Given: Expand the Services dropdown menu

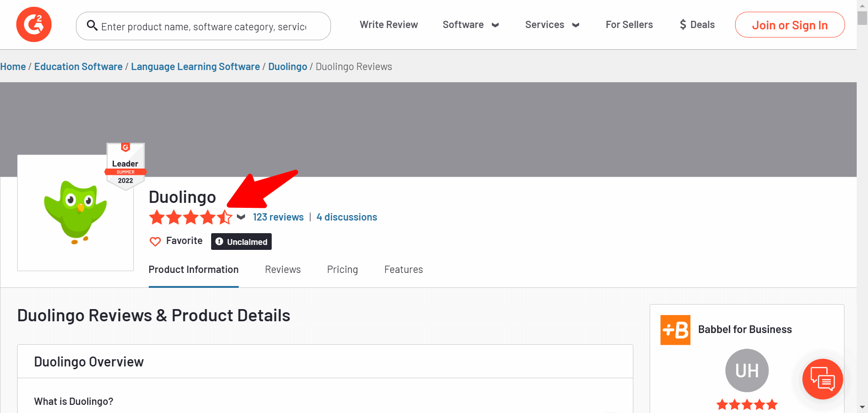Looking at the screenshot, I should click(552, 25).
